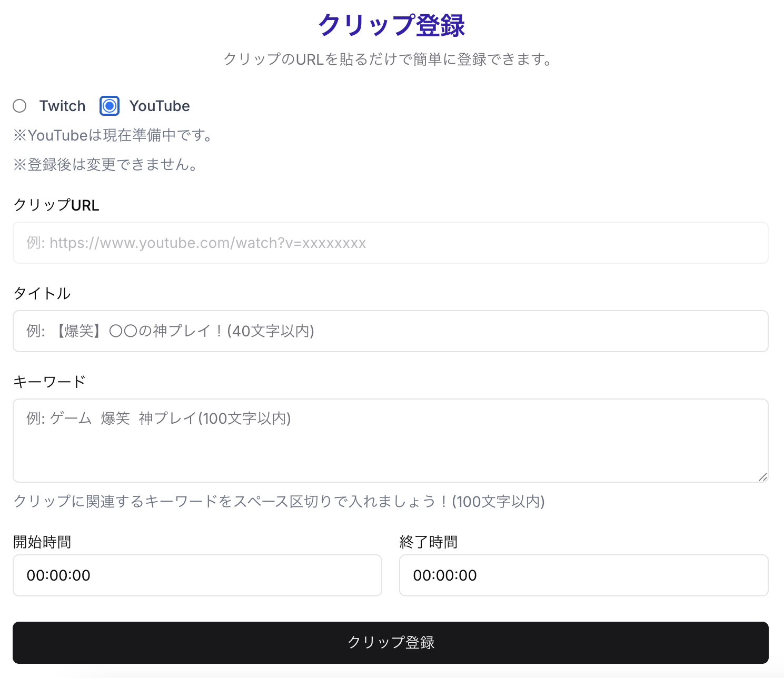Edit the 開始時間 time field
The height and width of the screenshot is (678, 784).
tap(197, 575)
